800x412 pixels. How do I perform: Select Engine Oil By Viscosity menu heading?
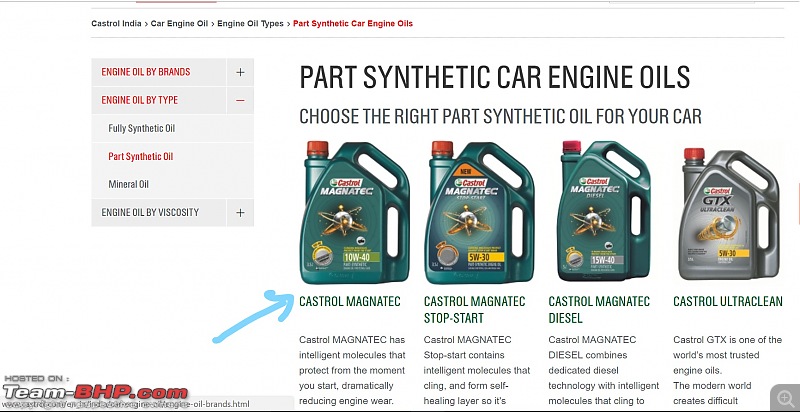pos(150,212)
